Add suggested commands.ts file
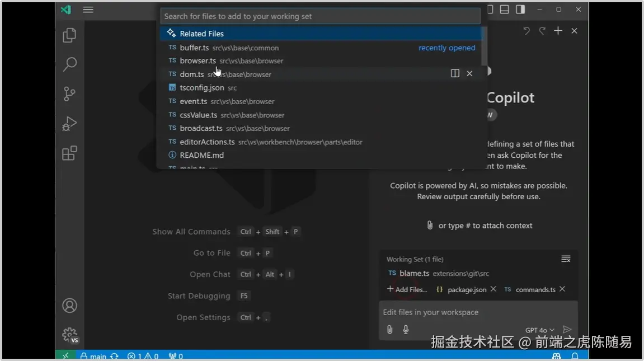 tap(530, 289)
